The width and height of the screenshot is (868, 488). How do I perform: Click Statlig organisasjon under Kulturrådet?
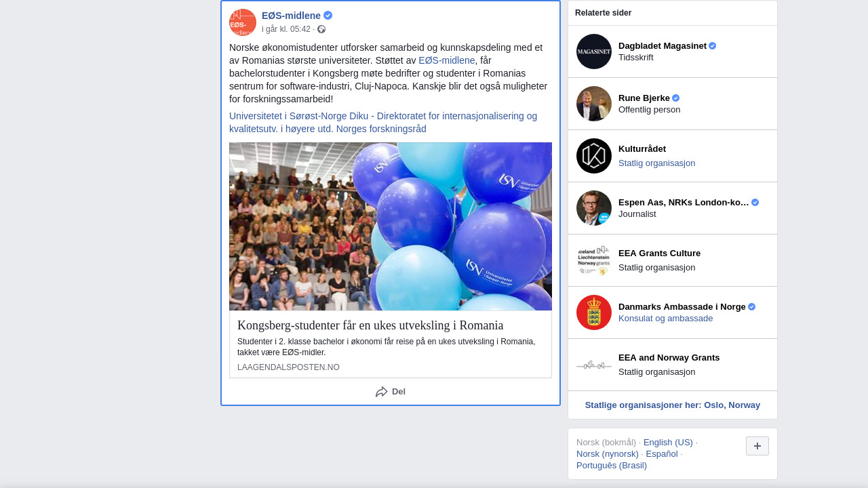point(656,163)
